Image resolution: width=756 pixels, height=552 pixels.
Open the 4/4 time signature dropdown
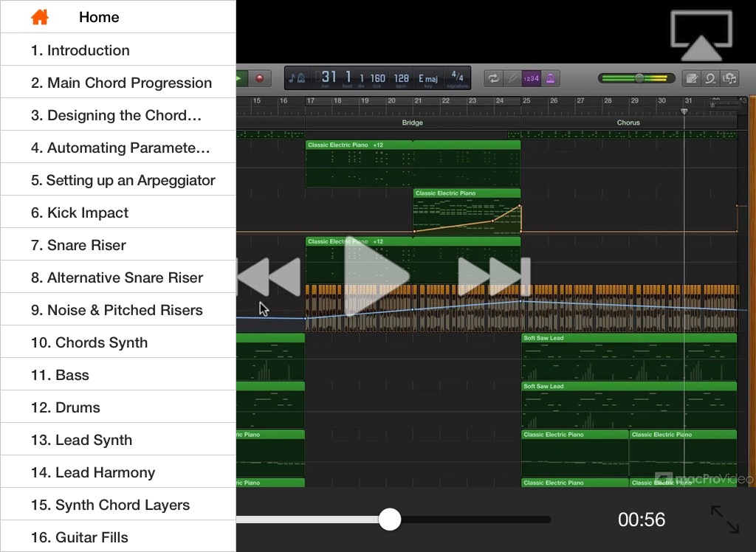pyautogui.click(x=457, y=78)
